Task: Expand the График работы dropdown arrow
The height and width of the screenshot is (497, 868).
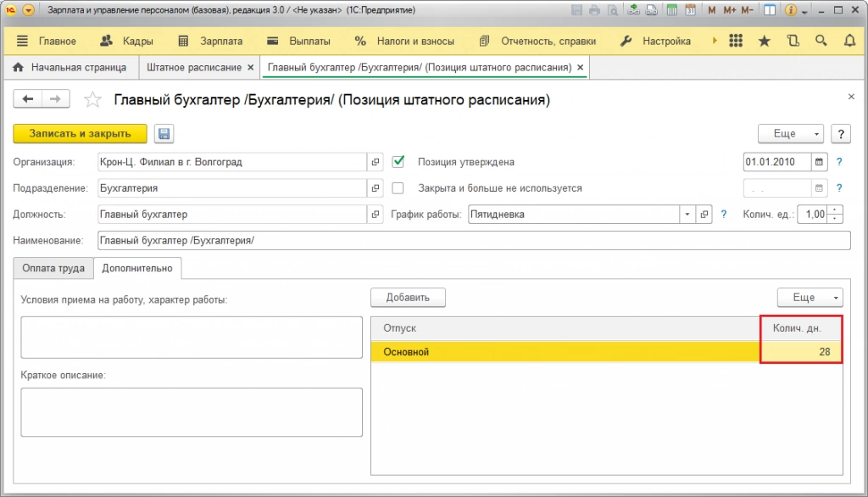Action: click(687, 215)
